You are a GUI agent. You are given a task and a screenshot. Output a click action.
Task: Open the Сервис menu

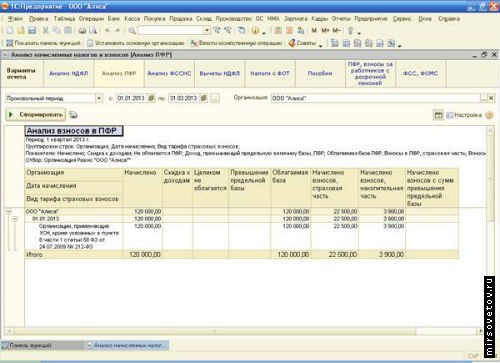point(402,19)
